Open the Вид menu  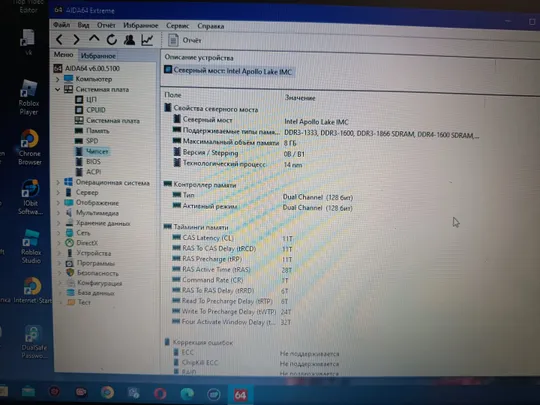(x=83, y=25)
